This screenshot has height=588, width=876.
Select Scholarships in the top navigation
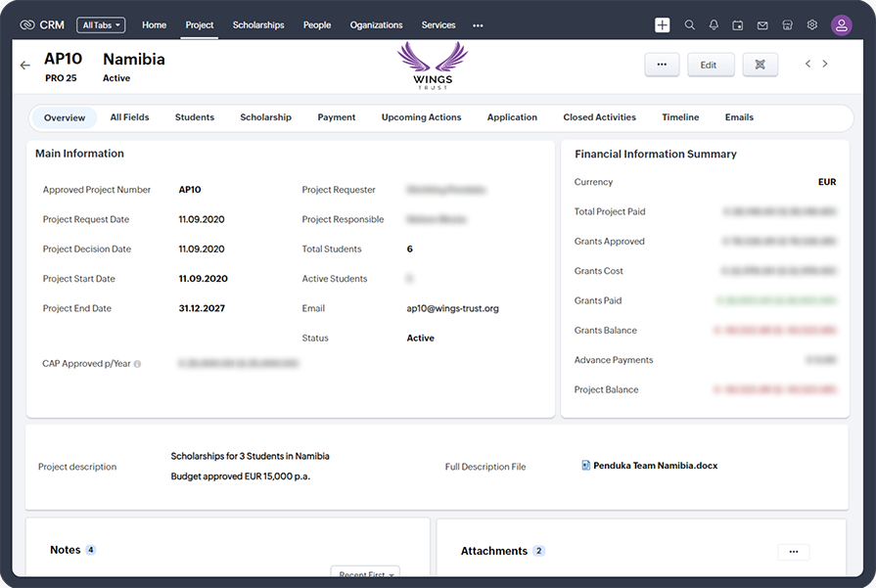[x=258, y=24]
